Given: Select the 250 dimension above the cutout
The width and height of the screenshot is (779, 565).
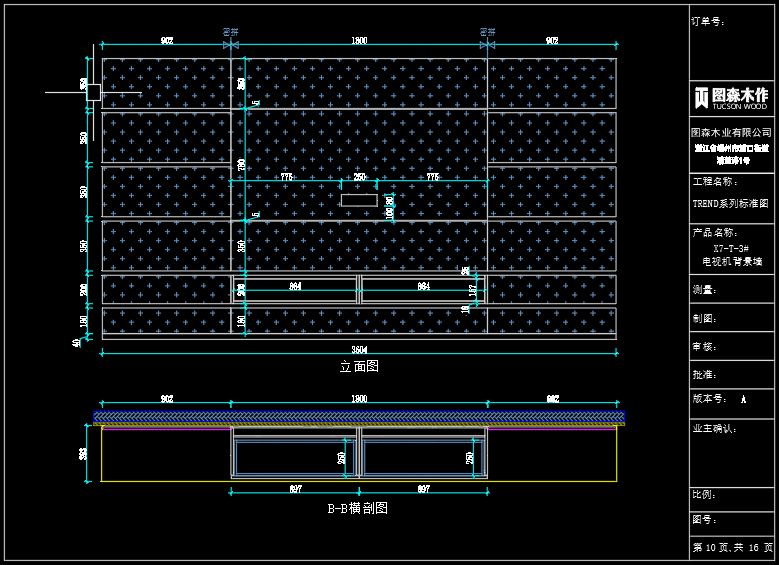Looking at the screenshot, I should coord(359,177).
